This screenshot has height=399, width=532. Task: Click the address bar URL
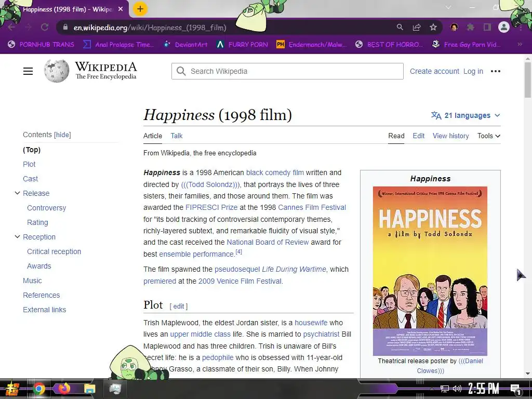coord(150,28)
